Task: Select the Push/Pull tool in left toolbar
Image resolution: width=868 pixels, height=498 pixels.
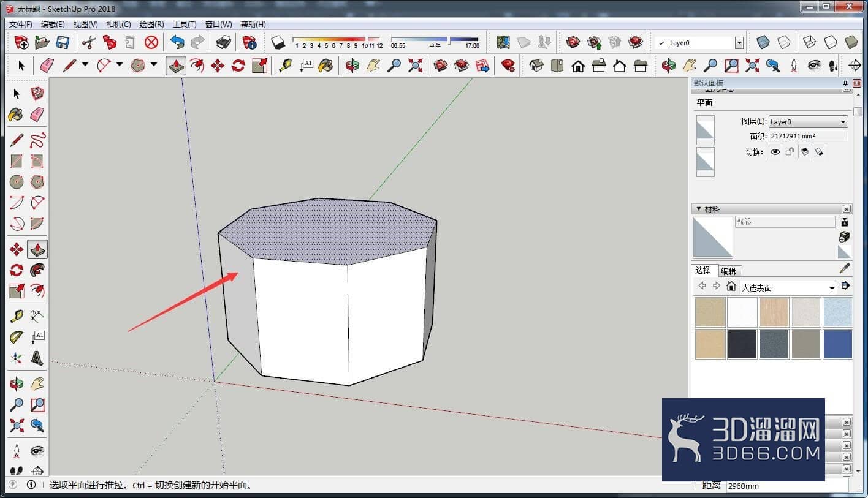Action: coord(37,249)
